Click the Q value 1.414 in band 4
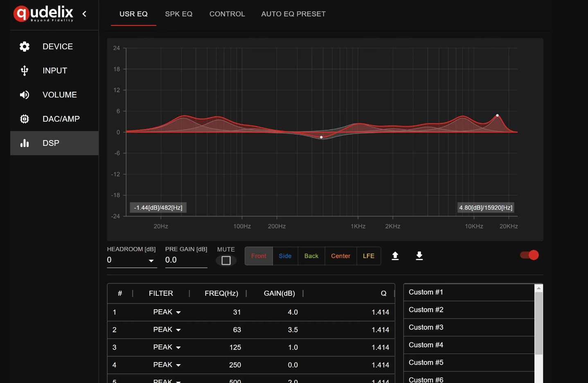Viewport: 588px width, 383px height. 381,365
